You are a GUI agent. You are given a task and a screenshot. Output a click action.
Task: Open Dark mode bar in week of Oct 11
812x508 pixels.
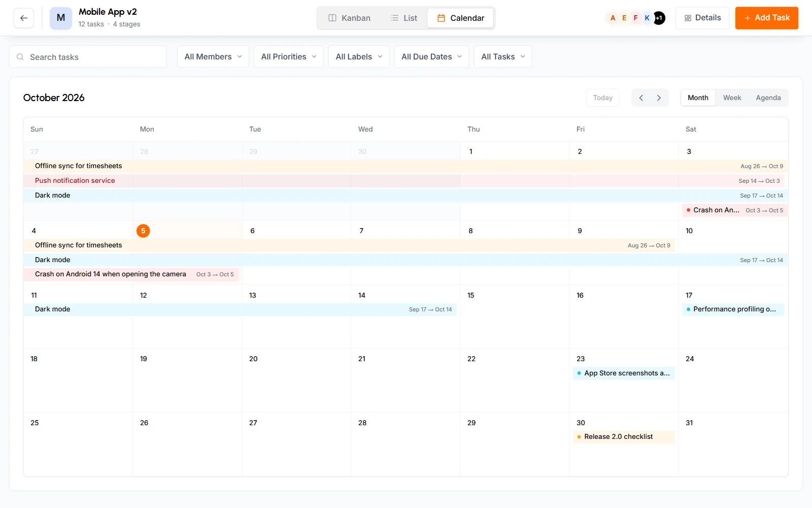point(240,309)
